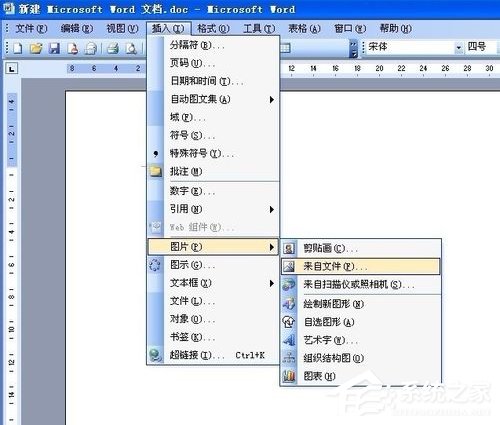Expand the toolbar options chevron

point(353,48)
